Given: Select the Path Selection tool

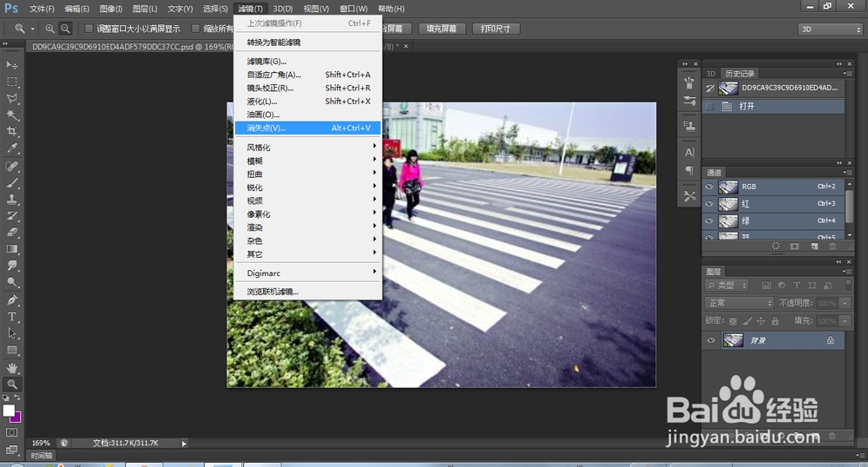Looking at the screenshot, I should point(11,333).
